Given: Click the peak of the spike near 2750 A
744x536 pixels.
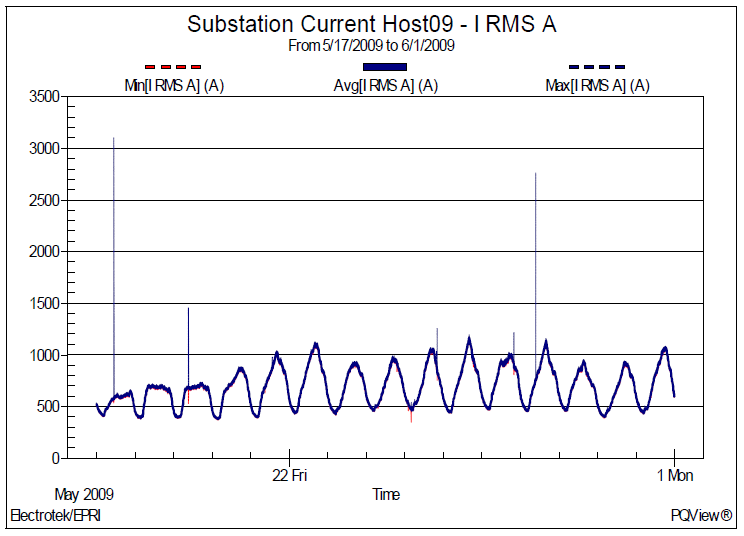Looking at the screenshot, I should coord(536,174).
